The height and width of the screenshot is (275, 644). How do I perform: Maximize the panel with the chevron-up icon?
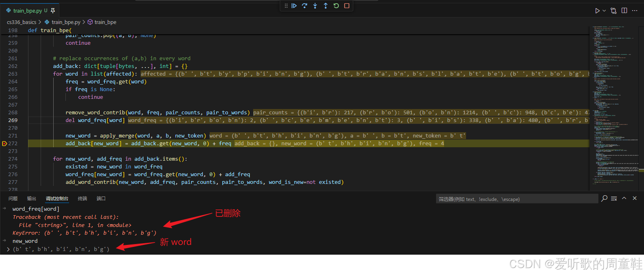click(x=624, y=199)
